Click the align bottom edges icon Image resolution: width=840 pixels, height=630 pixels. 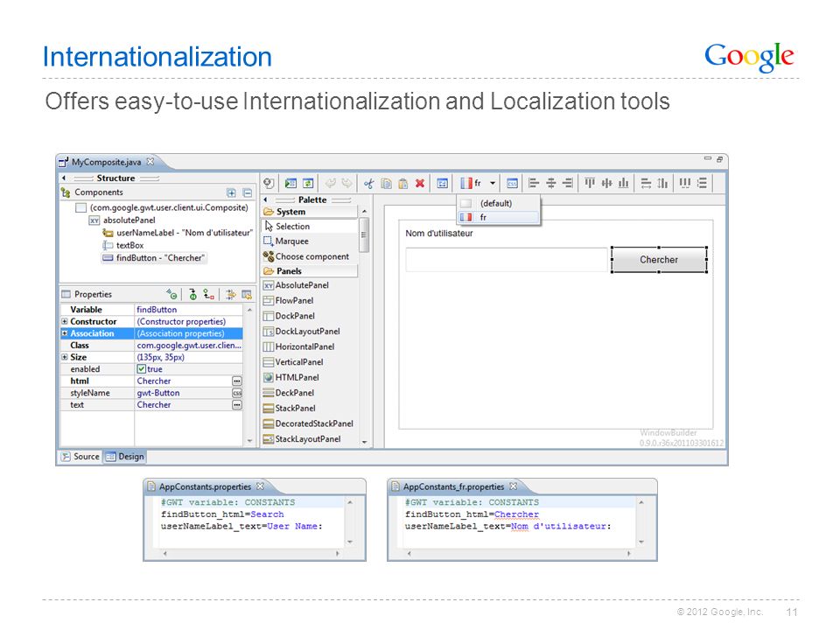(x=624, y=183)
